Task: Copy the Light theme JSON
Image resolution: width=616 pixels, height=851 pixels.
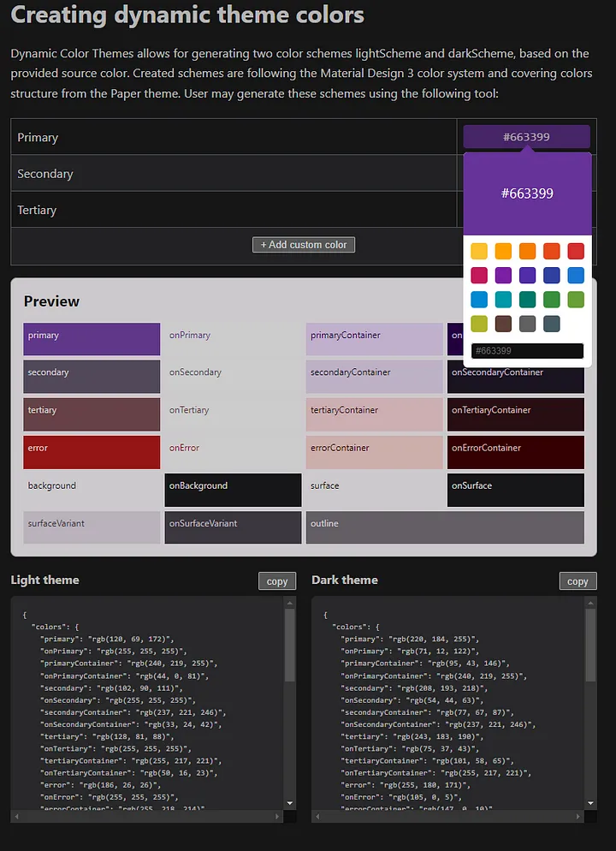Action: [x=277, y=581]
